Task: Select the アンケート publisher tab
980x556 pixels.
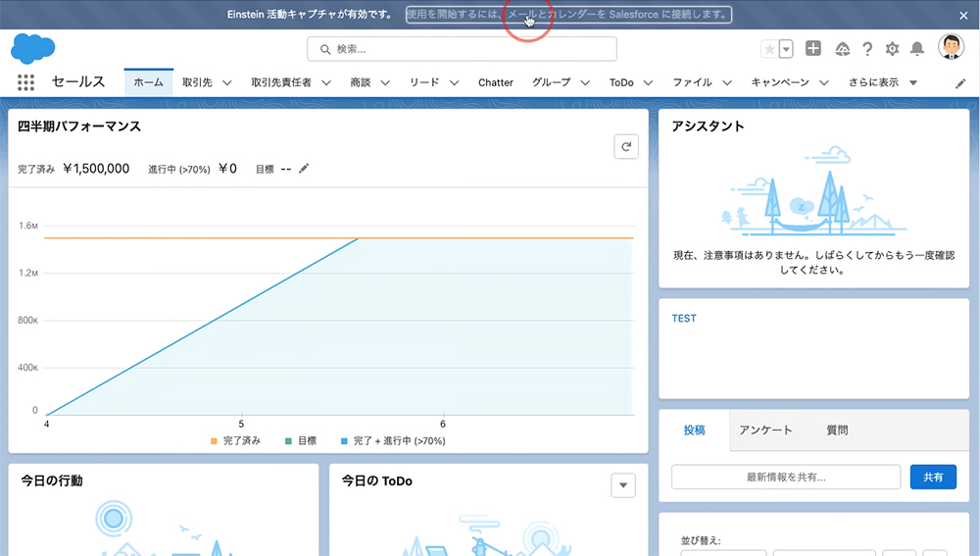Action: click(x=765, y=430)
